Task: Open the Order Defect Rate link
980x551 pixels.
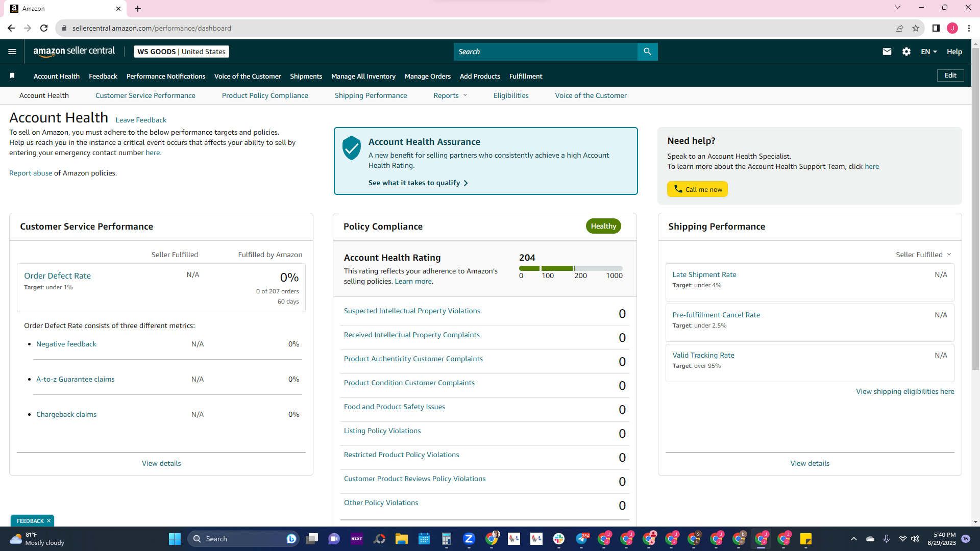Action: 57,275
